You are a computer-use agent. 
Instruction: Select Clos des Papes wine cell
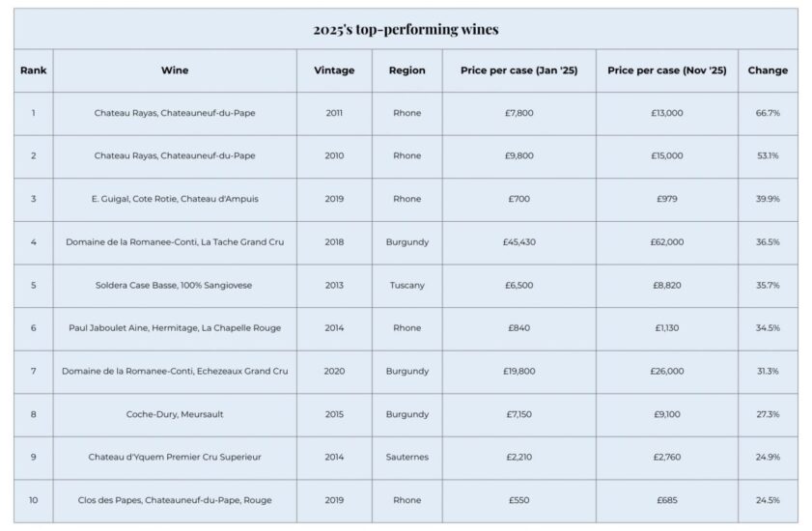(175, 500)
